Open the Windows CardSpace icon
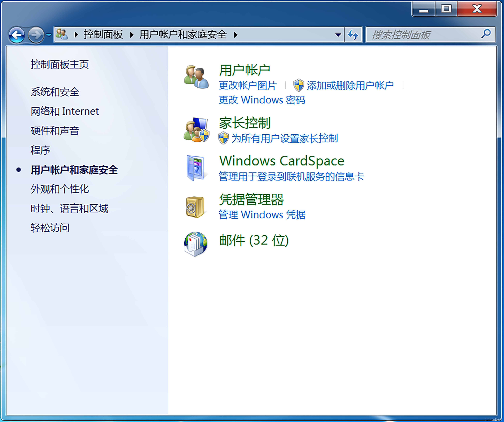This screenshot has width=504, height=422. coord(195,168)
